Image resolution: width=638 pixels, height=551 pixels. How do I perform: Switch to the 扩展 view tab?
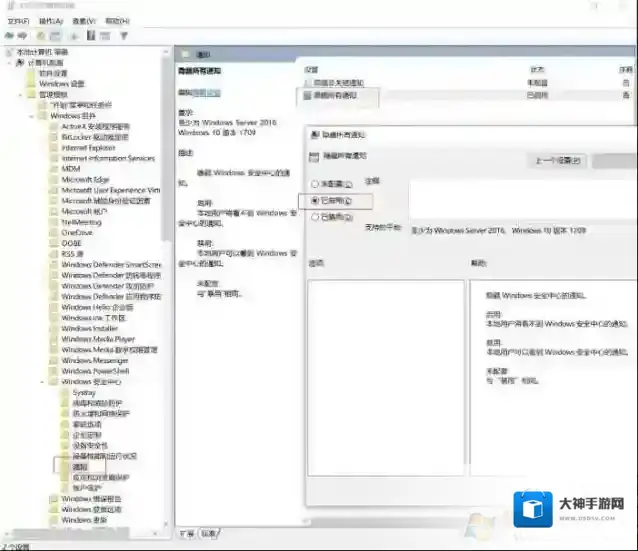(x=187, y=534)
